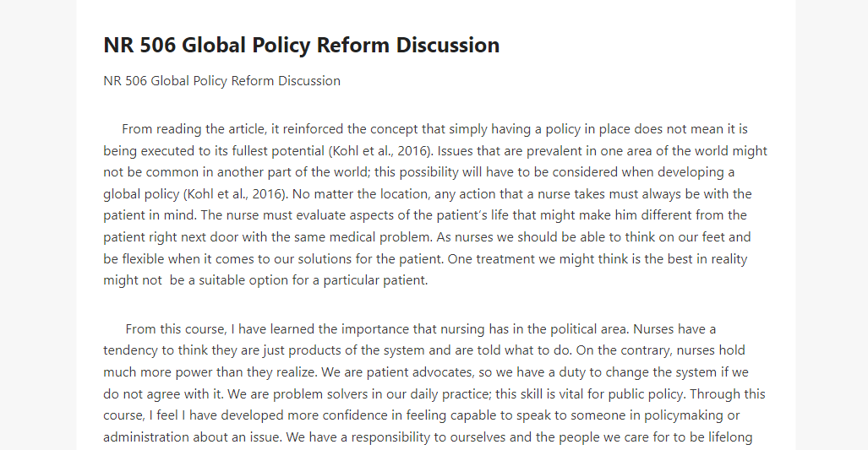
Task: Click the second '(Kohl et al., 2016)' citation after 'global policy'
Action: pos(235,194)
